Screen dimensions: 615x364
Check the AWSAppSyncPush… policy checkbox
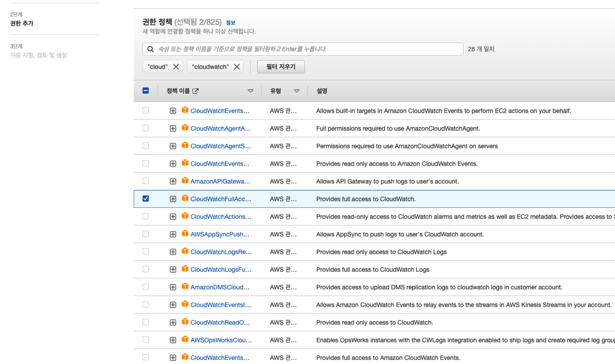point(146,234)
